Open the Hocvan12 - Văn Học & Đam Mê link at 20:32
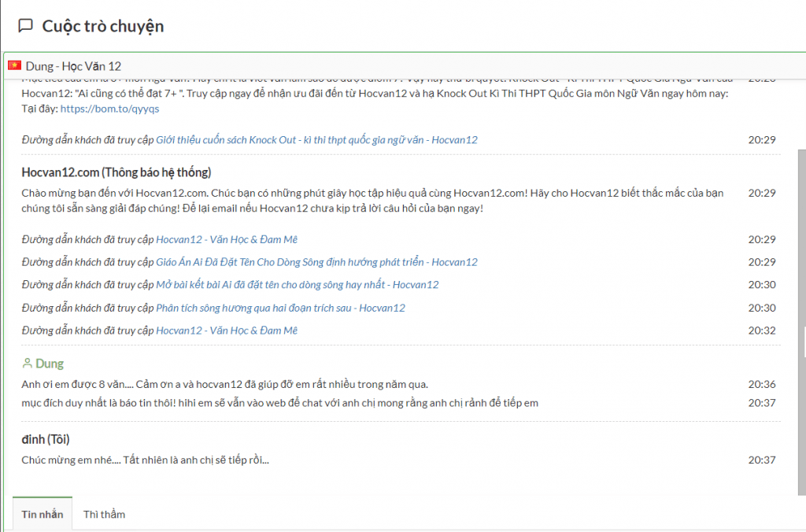The height and width of the screenshot is (532, 806). [227, 331]
